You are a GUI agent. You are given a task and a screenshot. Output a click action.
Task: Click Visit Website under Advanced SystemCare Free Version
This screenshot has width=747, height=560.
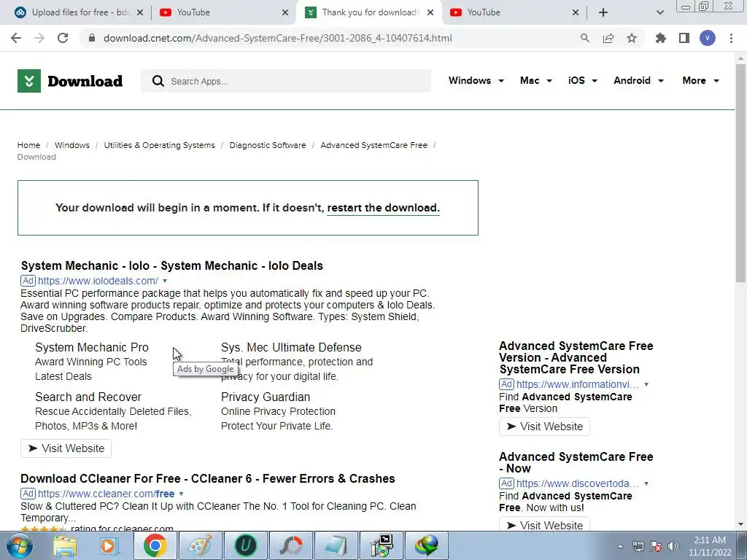544,427
